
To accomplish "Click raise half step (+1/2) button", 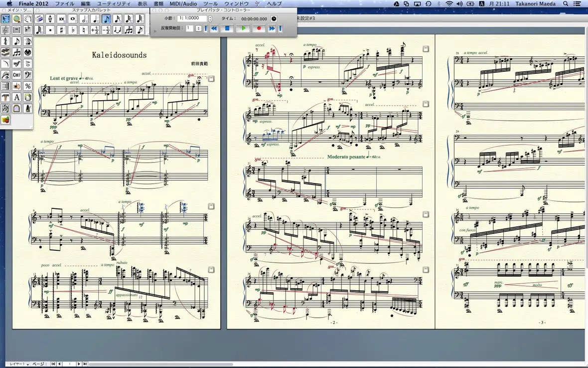I will [95, 30].
